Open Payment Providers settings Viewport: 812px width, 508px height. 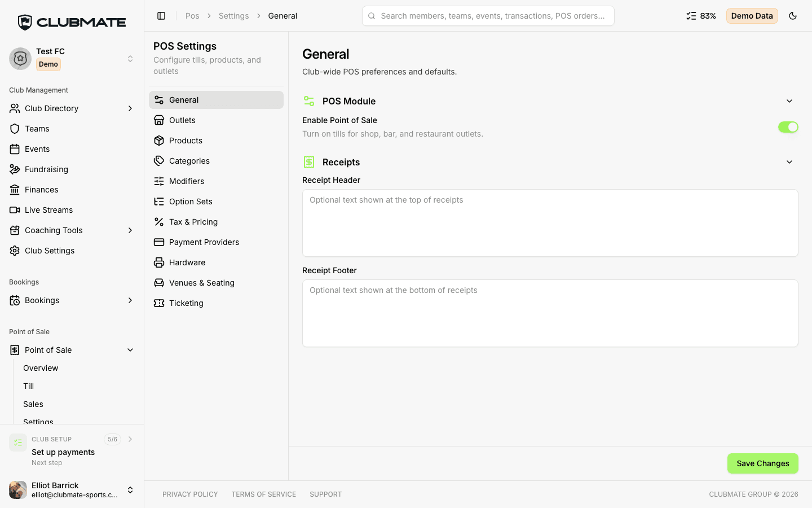[x=216, y=242]
